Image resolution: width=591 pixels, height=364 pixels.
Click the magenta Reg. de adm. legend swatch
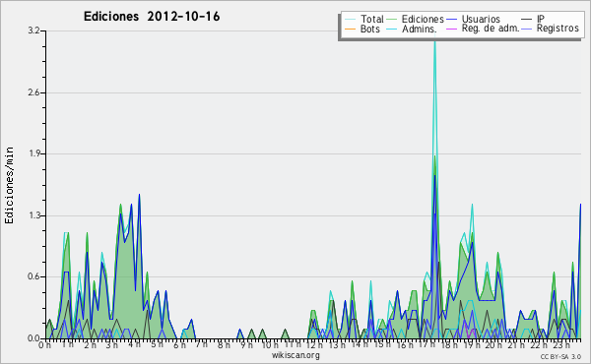point(451,29)
